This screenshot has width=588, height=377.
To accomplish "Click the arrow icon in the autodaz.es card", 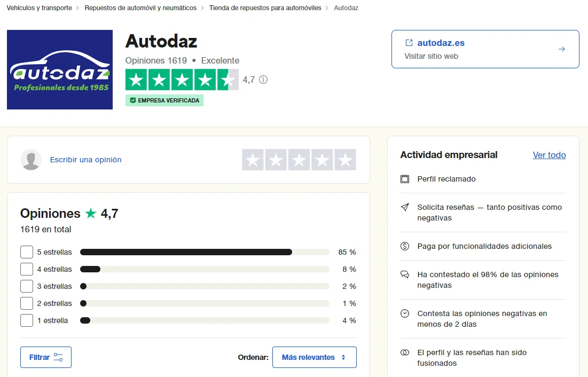I will coord(561,49).
